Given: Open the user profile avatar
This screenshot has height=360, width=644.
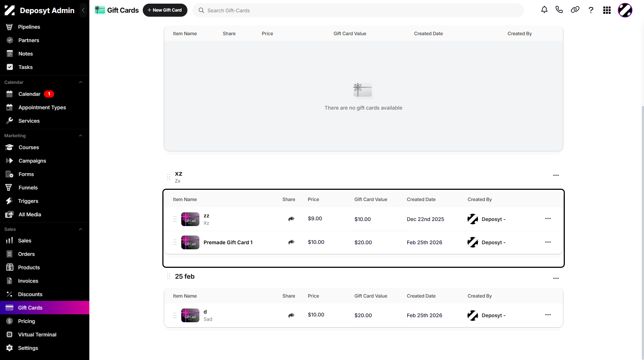Looking at the screenshot, I should click(625, 10).
